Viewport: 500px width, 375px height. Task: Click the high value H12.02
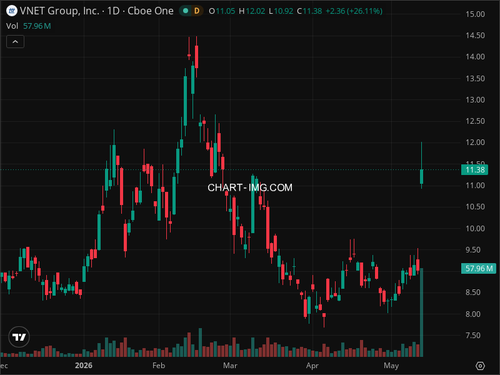(x=252, y=11)
